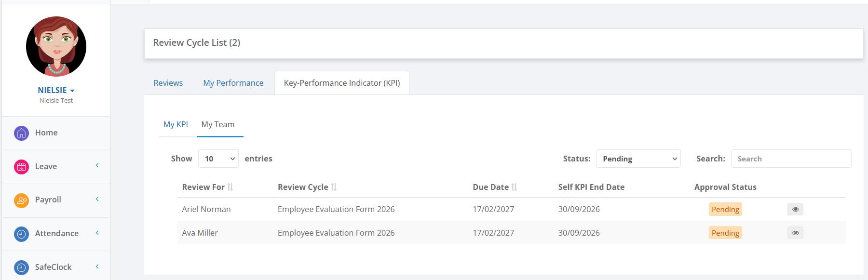Click Ava Miller's Pending status badge
This screenshot has height=280, width=868.
(725, 233)
